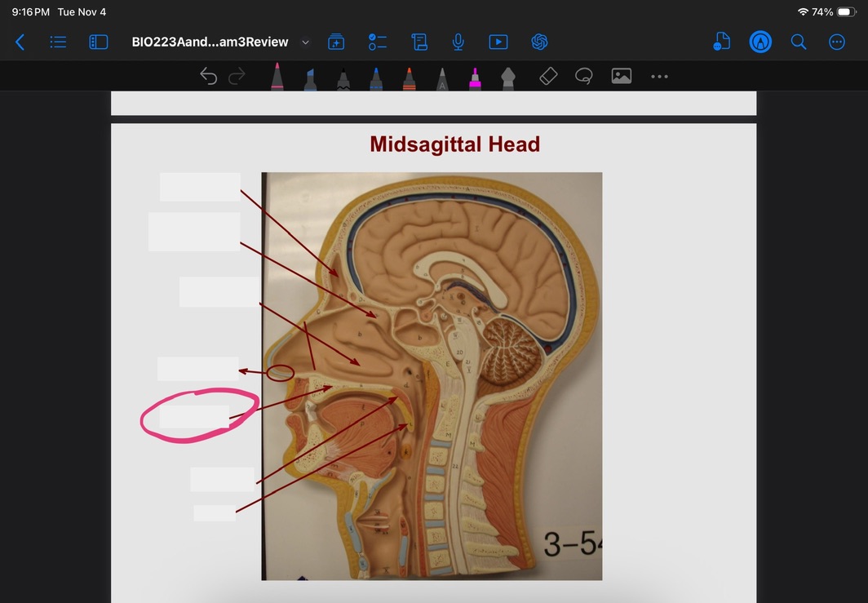Image resolution: width=868 pixels, height=603 pixels.
Task: Open the scroll document template icon
Action: pos(418,42)
